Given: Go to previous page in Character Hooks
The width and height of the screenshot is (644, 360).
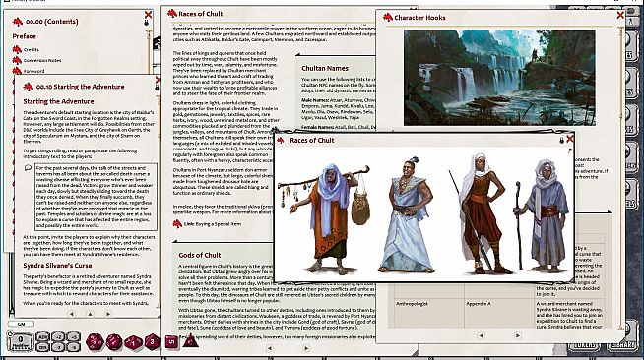Looking at the screenshot, I should 481,335.
